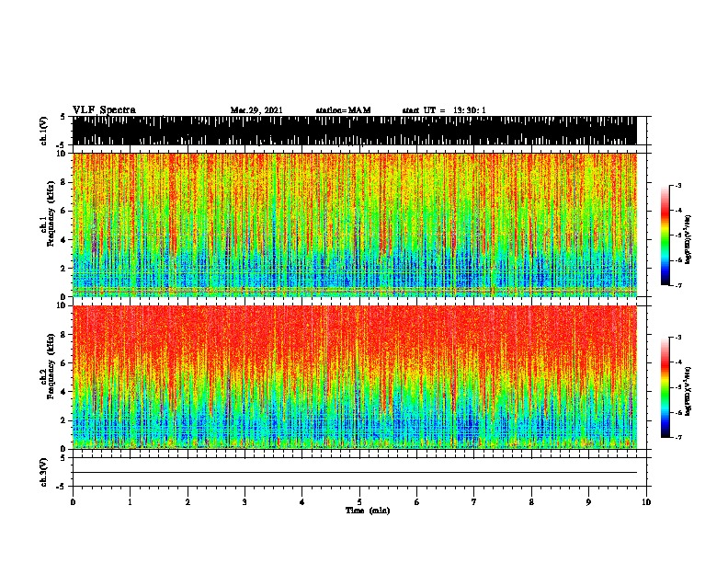This screenshot has height=563, width=728.
Task: Click inside the ch.2 spectrogram panel
Action: pyautogui.click(x=354, y=377)
